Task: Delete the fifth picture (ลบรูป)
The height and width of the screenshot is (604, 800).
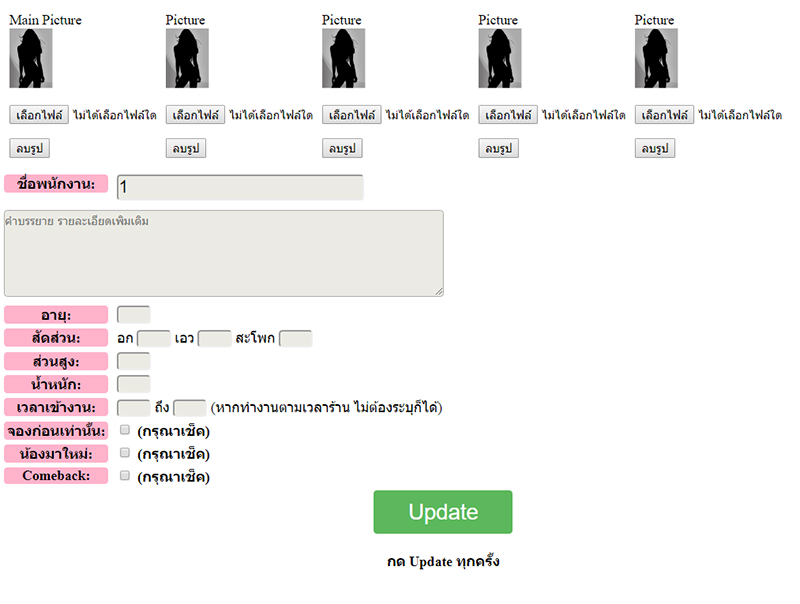Action: click(655, 148)
